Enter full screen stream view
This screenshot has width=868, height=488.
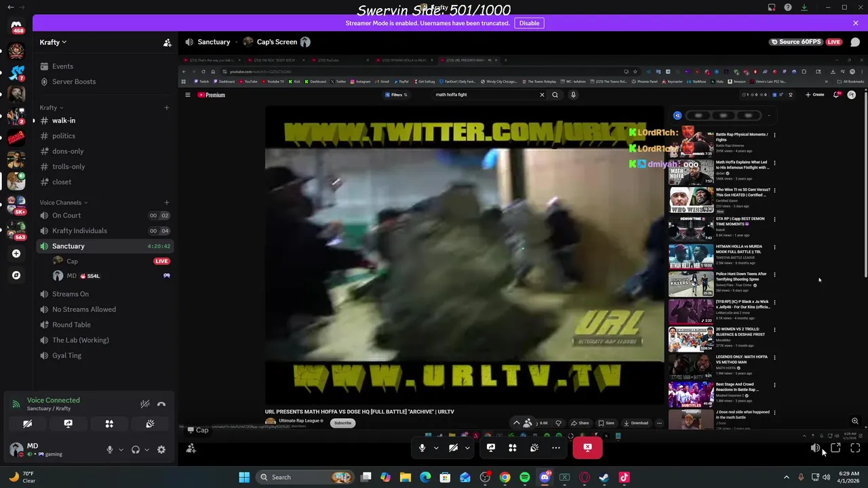855,448
